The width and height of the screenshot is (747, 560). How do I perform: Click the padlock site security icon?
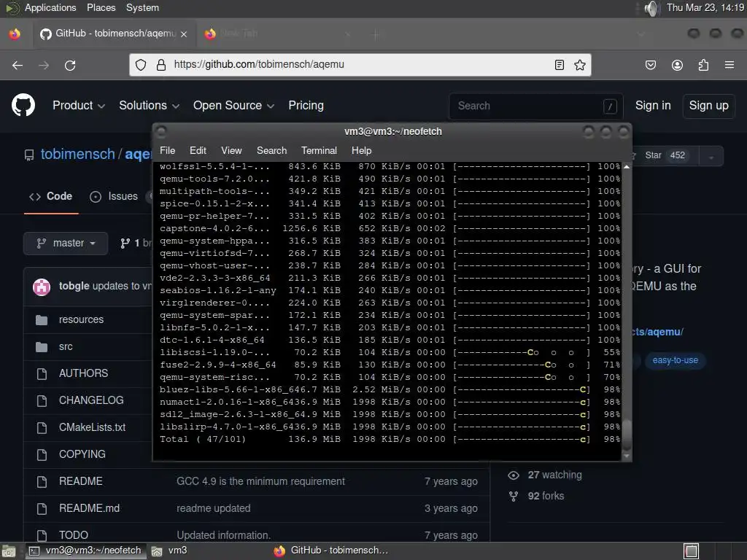coord(161,65)
